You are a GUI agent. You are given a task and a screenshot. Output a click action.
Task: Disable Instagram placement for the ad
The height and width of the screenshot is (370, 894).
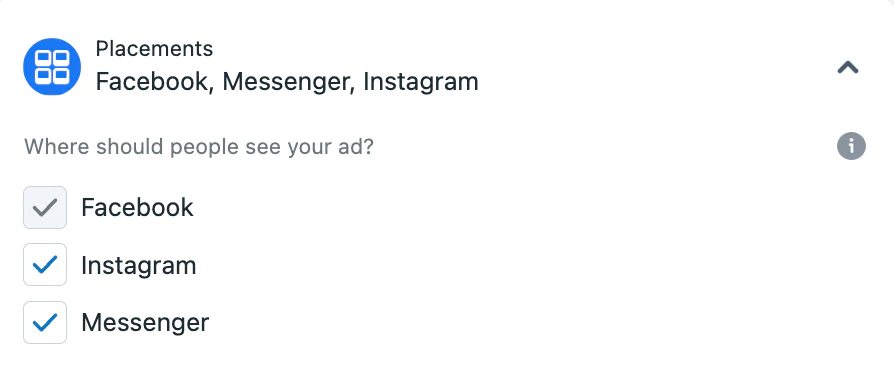pyautogui.click(x=45, y=265)
